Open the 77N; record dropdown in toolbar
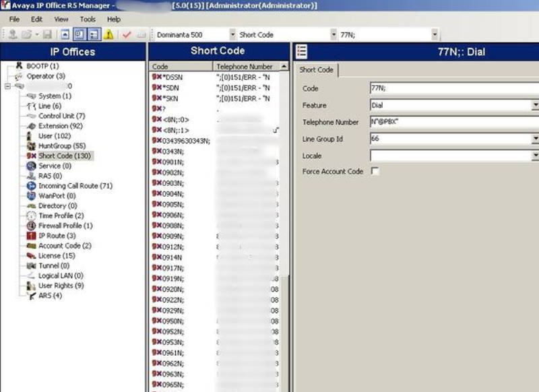This screenshot has width=539, height=392. [435, 35]
